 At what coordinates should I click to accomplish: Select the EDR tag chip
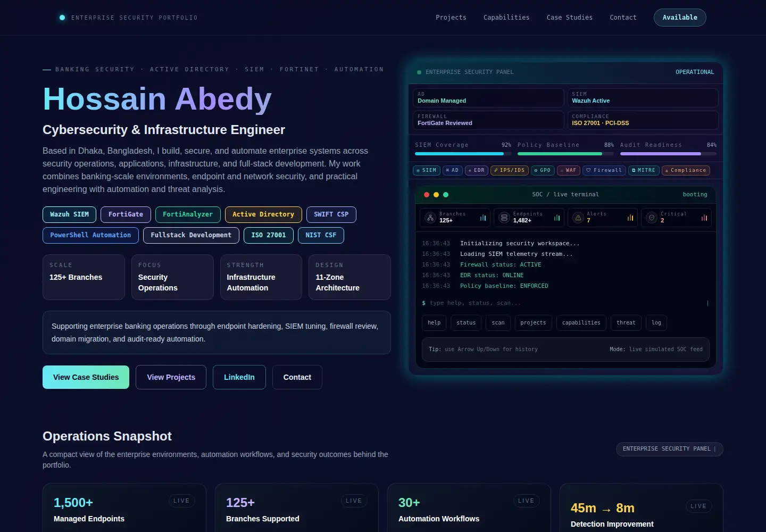pyautogui.click(x=477, y=170)
